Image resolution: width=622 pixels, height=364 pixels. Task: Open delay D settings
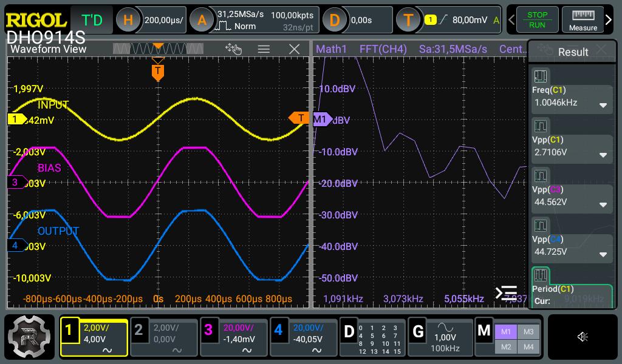pos(335,20)
